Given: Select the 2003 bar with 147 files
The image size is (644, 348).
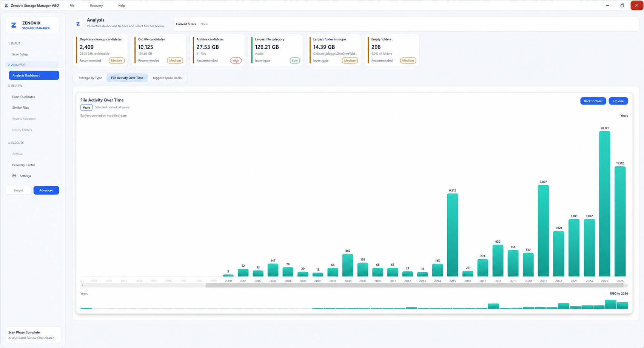Looking at the screenshot, I should 273,270.
